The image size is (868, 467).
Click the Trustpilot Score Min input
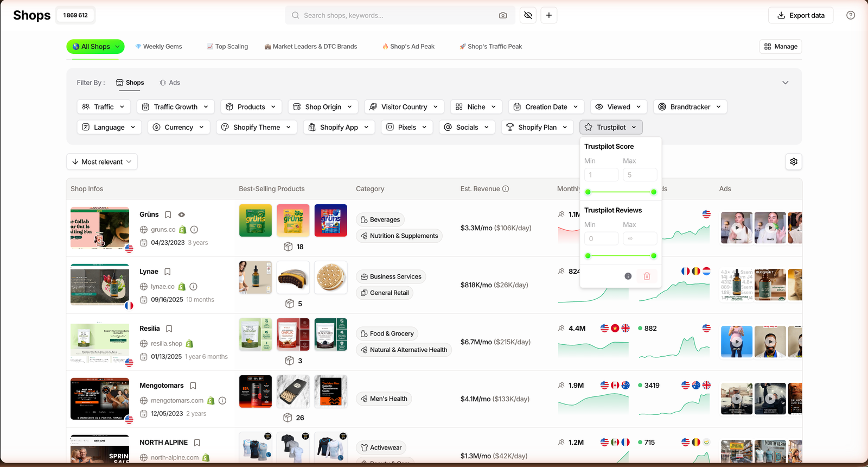(x=602, y=175)
